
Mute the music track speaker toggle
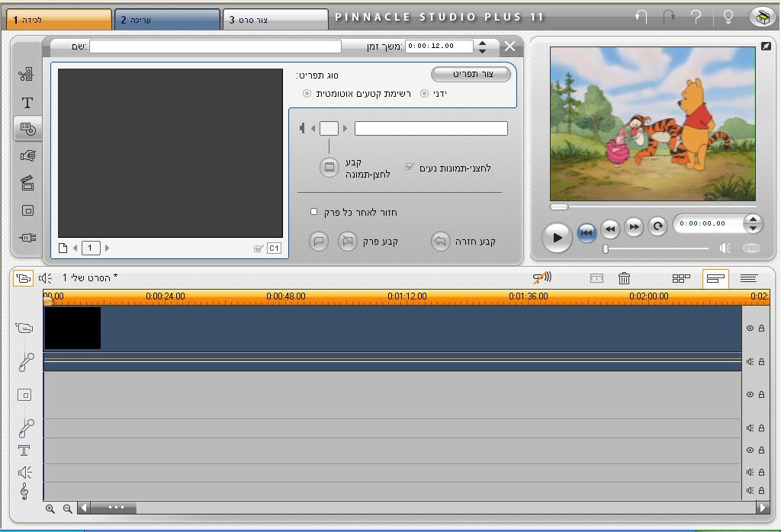(750, 490)
